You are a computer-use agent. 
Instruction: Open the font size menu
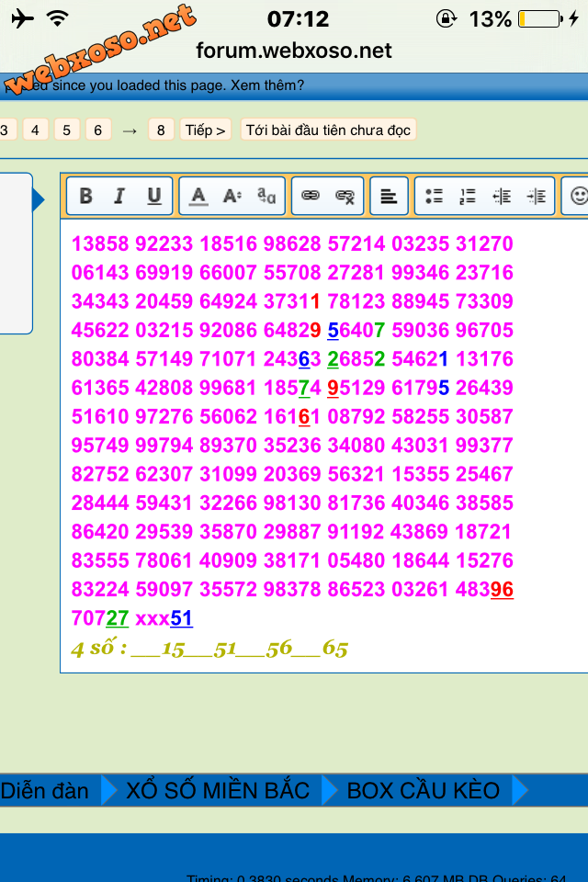pos(232,196)
